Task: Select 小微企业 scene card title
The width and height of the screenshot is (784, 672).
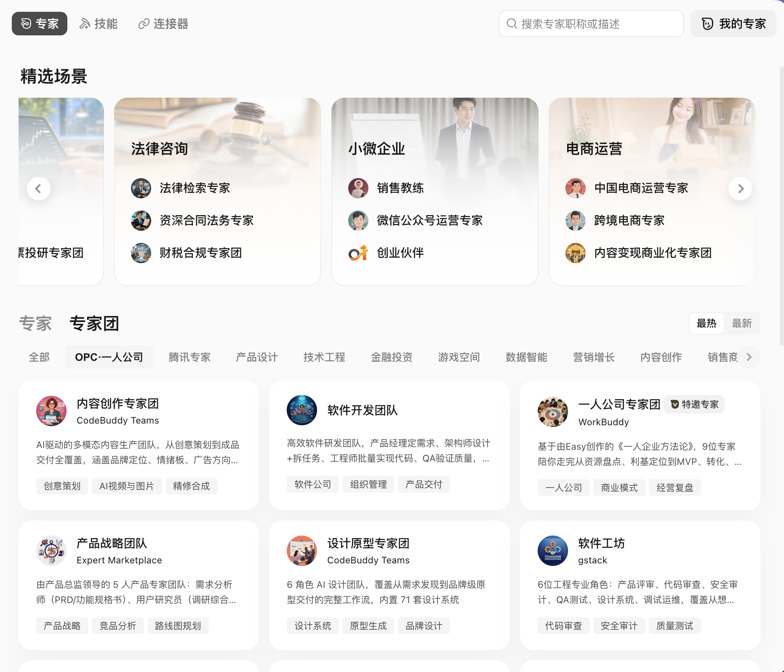Action: click(377, 149)
